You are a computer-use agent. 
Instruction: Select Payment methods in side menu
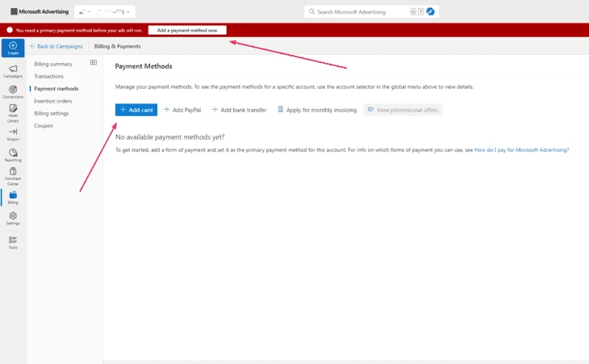[x=56, y=89]
